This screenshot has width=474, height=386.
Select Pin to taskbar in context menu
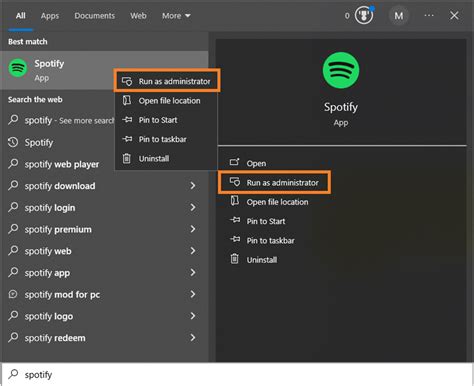(x=166, y=139)
